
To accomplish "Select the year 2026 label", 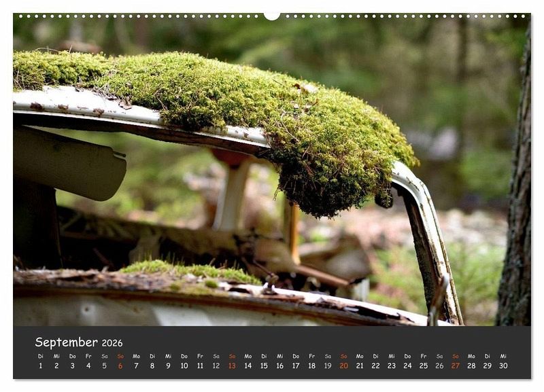I will 112,343.
